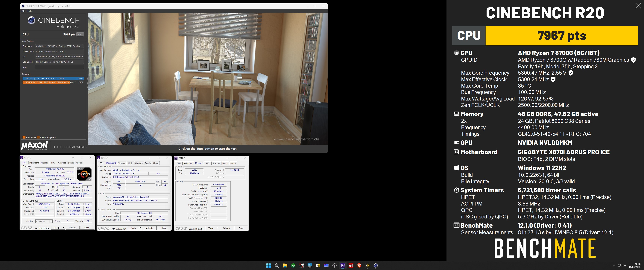Click the Core Speed 5294.22 MHz value
This screenshot has height=270, width=644.
[x=45, y=204]
